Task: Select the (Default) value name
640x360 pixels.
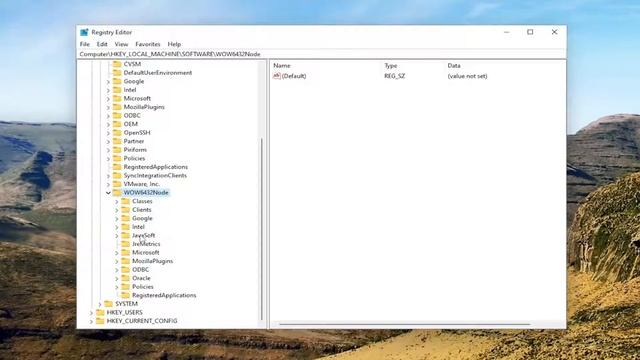Action: click(294, 76)
